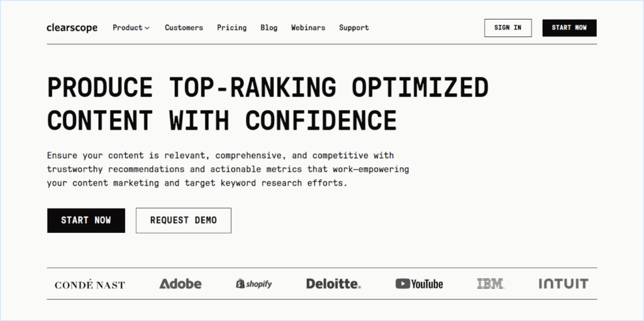The width and height of the screenshot is (644, 321).
Task: Click the Adobe logo
Action: coord(180,284)
